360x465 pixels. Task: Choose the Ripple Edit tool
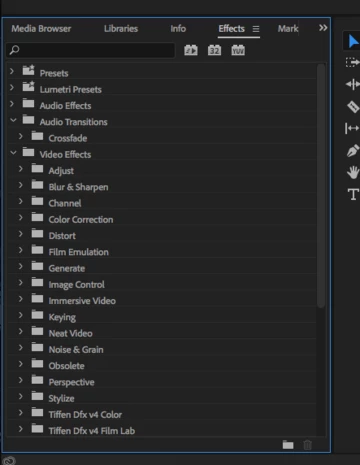pos(353,84)
